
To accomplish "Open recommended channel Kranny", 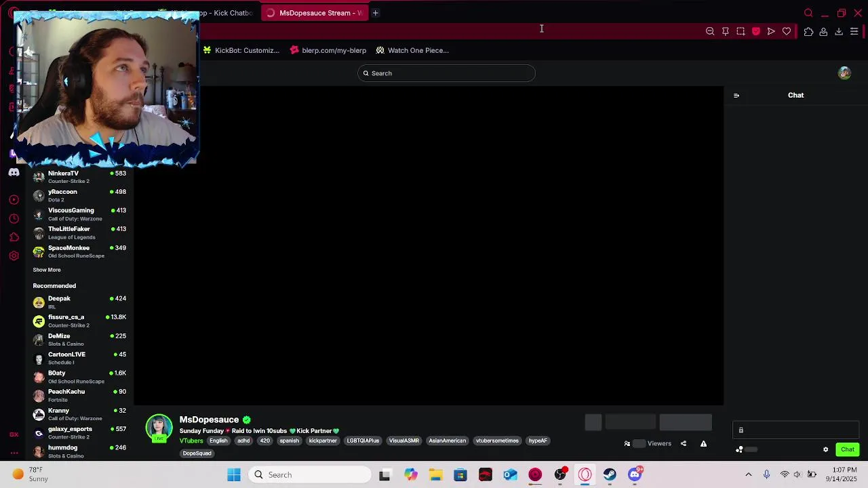I will click(79, 414).
